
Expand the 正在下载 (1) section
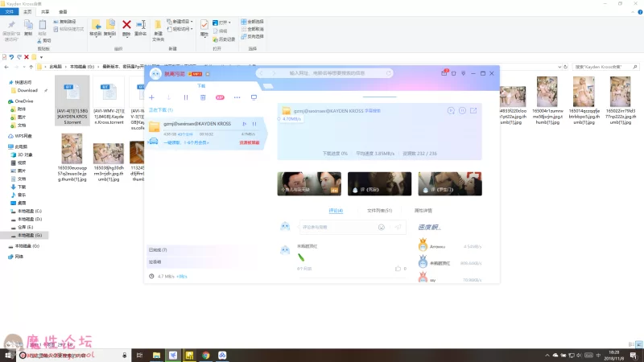click(x=160, y=110)
